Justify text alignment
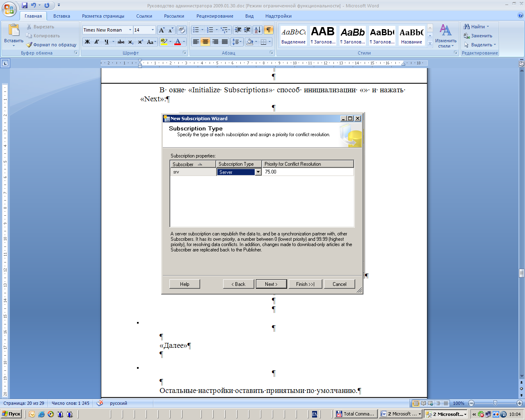525x420 pixels. tap(225, 42)
